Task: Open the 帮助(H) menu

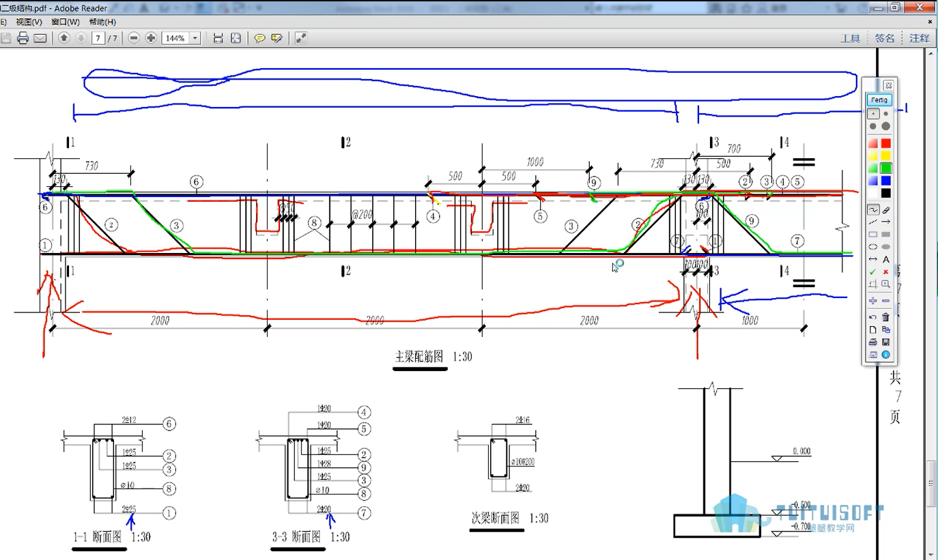Action: (102, 22)
